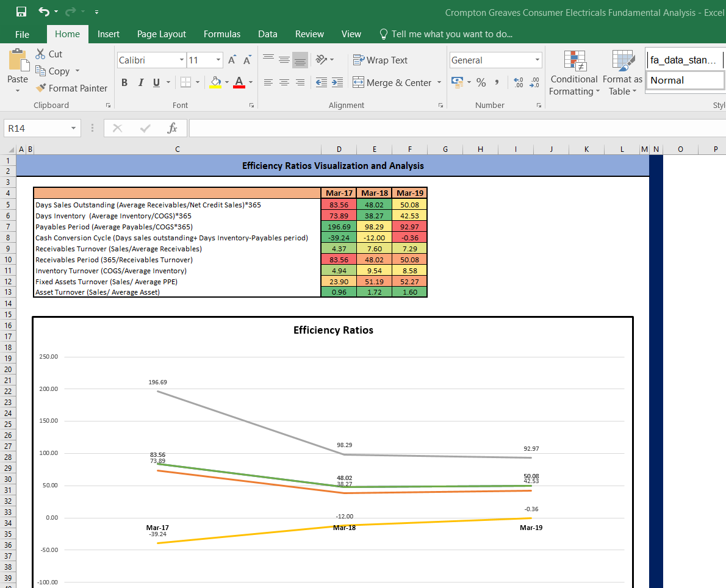The width and height of the screenshot is (726, 588).
Task: Click the Save icon in quick access toolbar
Action: tap(21, 12)
